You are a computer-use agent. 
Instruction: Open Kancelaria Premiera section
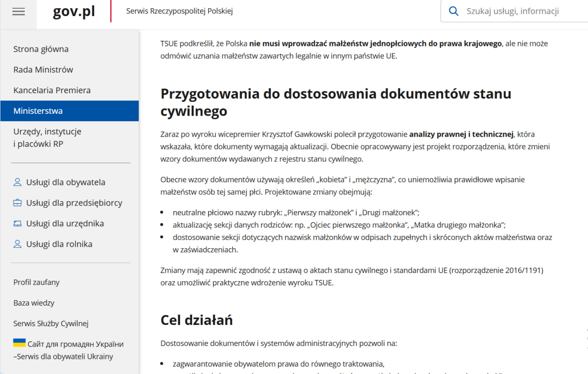click(x=52, y=90)
